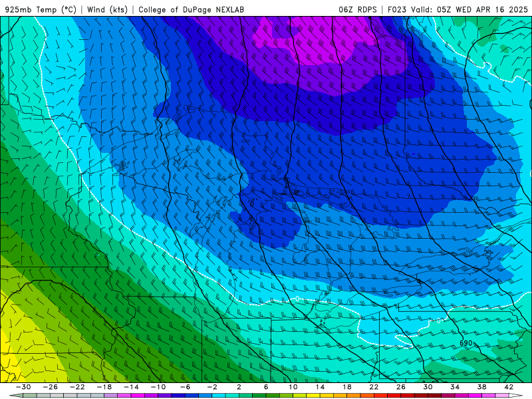Click the "690" height contour label

(466, 343)
